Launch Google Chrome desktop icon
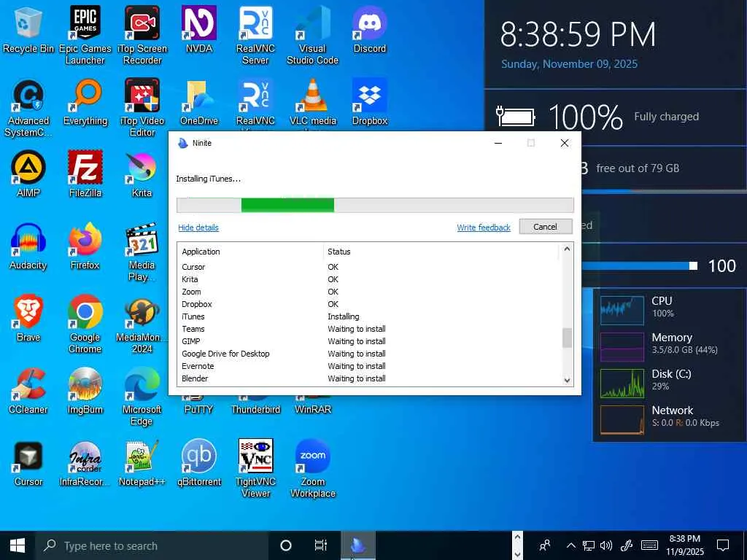The height and width of the screenshot is (560, 747). 85,324
